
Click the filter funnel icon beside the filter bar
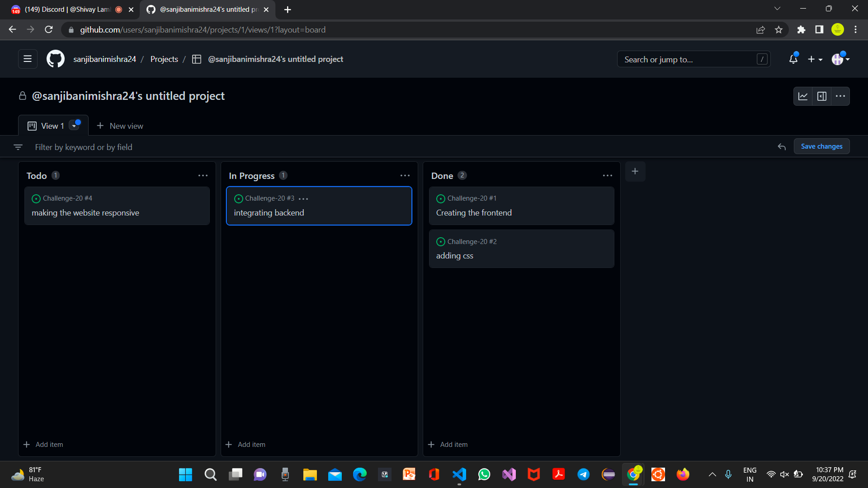coord(18,147)
